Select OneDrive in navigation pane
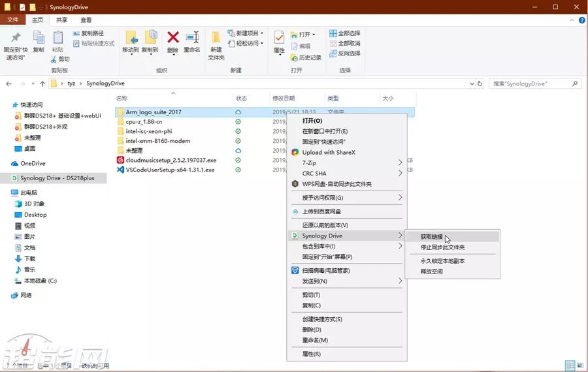This screenshot has height=372, width=588. 33,163
